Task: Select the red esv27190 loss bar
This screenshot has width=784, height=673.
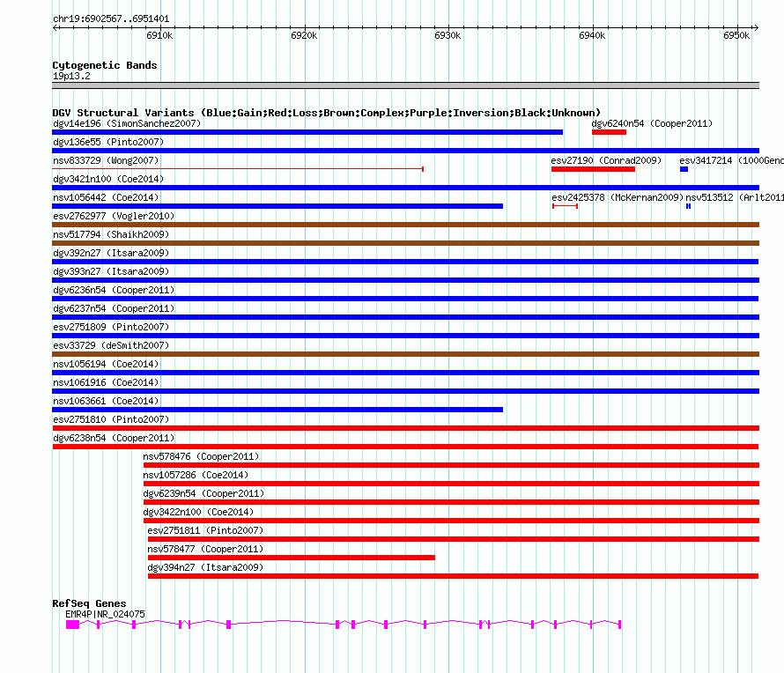Action: (593, 169)
